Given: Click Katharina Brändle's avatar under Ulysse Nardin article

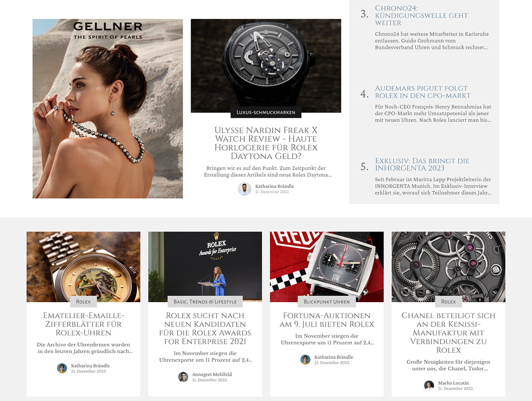Looking at the screenshot, I should [244, 189].
